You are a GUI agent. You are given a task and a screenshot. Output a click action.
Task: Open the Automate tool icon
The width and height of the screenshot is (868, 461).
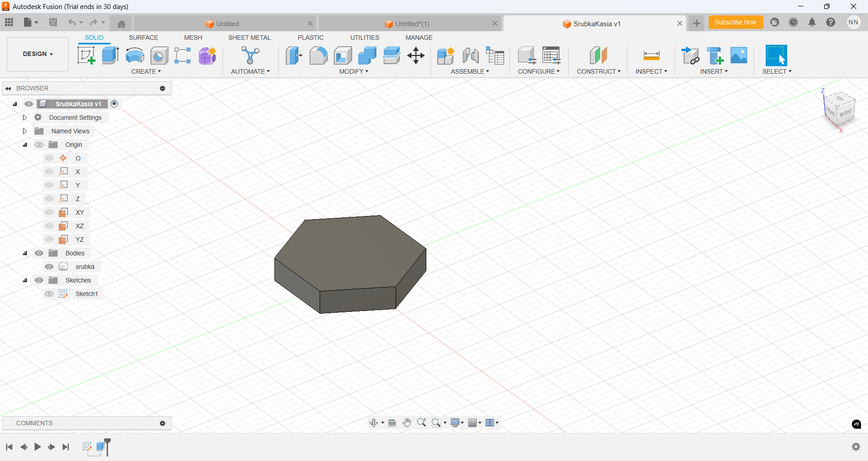tap(250, 56)
